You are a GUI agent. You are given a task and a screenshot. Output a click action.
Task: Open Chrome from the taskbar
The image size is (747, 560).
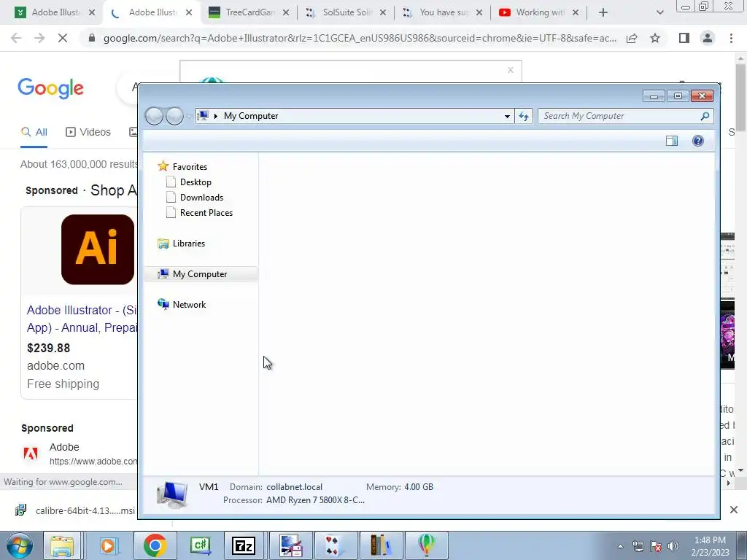coord(155,545)
